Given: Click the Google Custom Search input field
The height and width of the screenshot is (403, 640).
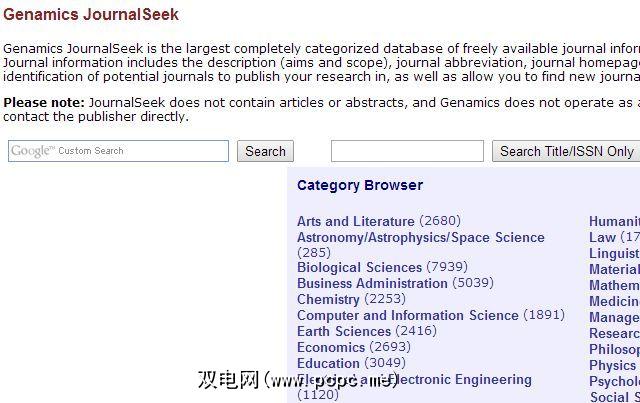Looking at the screenshot, I should click(119, 151).
